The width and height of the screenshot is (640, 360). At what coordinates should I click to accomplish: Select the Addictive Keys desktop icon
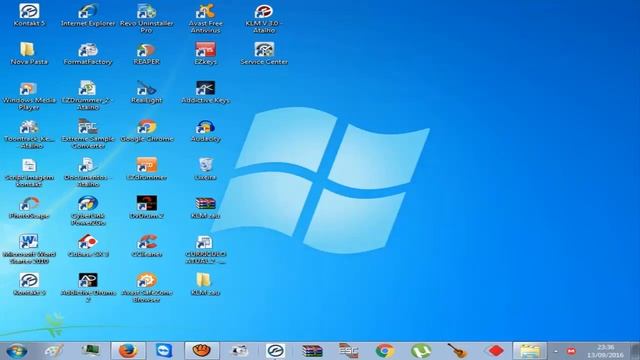205,92
